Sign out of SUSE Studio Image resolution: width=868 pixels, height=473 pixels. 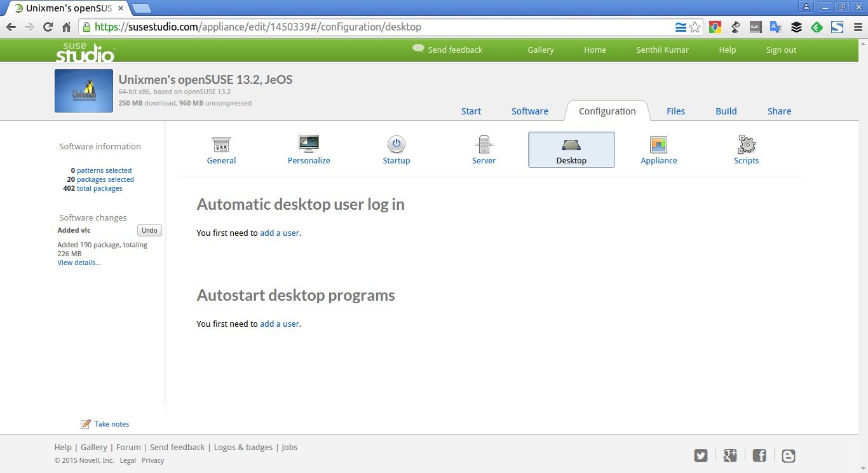[x=782, y=50]
